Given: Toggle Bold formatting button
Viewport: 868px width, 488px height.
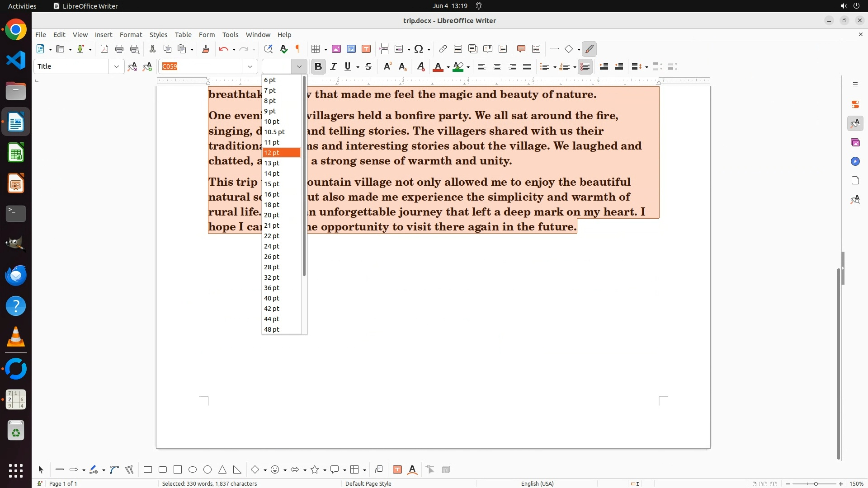Looking at the screenshot, I should click(x=318, y=67).
